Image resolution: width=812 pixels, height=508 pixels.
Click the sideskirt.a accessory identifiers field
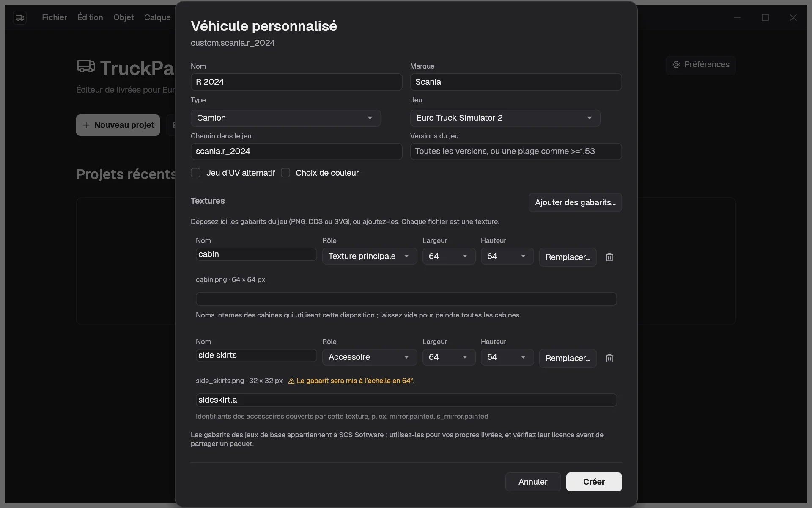[406, 400]
